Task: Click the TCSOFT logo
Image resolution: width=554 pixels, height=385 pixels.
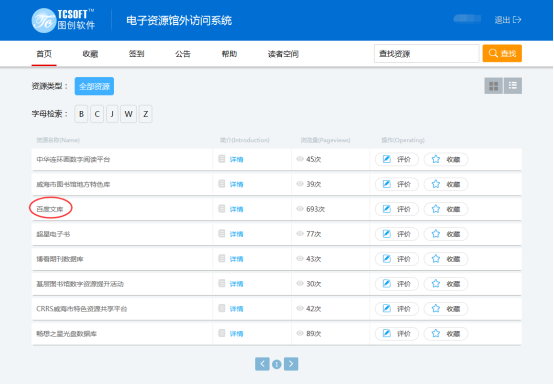Action: pos(63,20)
